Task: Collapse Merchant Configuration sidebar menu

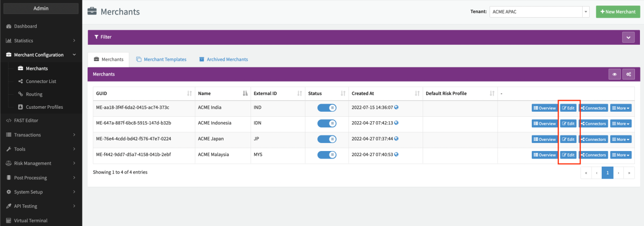Action: click(41, 55)
